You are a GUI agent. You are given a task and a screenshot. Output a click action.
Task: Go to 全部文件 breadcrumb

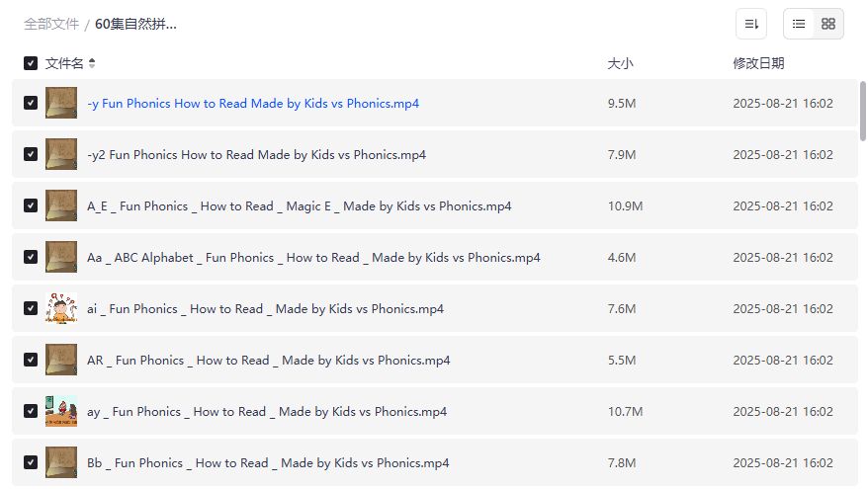coord(51,24)
